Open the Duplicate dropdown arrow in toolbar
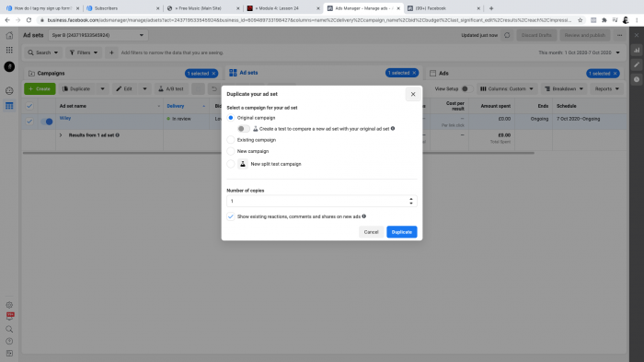 pos(103,88)
